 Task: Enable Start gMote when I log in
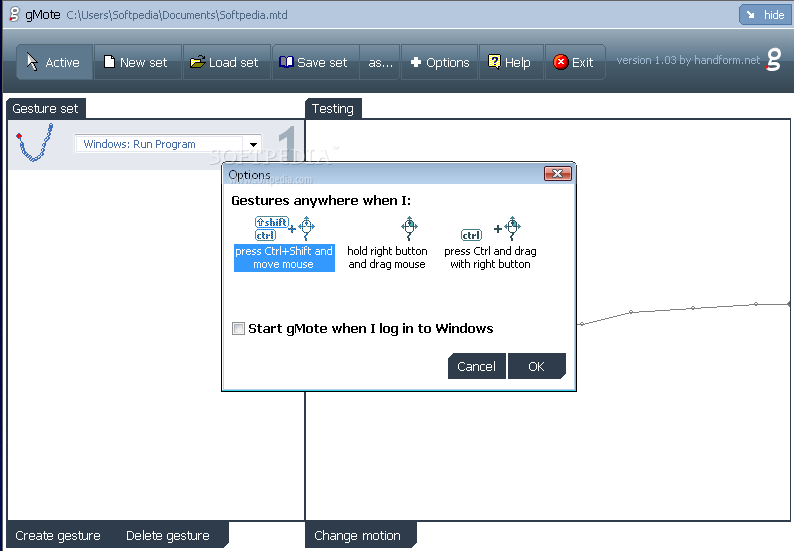click(x=238, y=328)
